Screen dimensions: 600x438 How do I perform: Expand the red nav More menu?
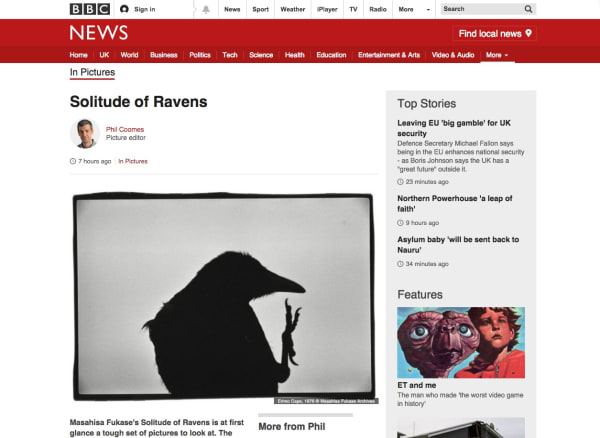pyautogui.click(x=497, y=55)
